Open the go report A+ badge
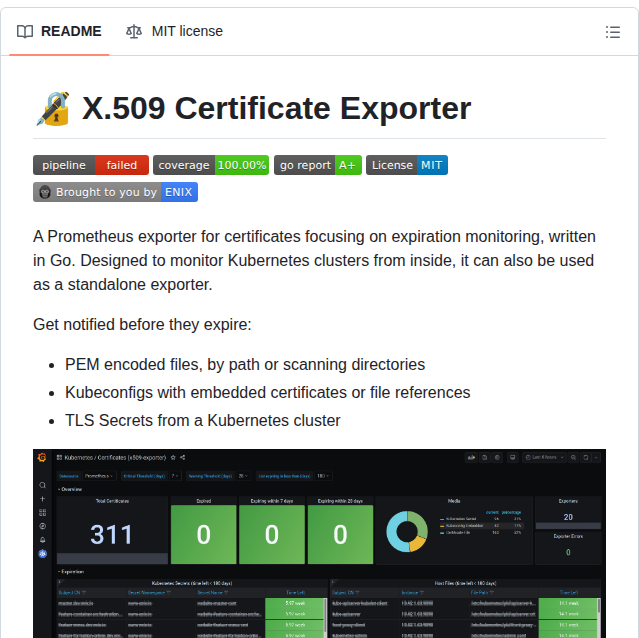 click(318, 165)
